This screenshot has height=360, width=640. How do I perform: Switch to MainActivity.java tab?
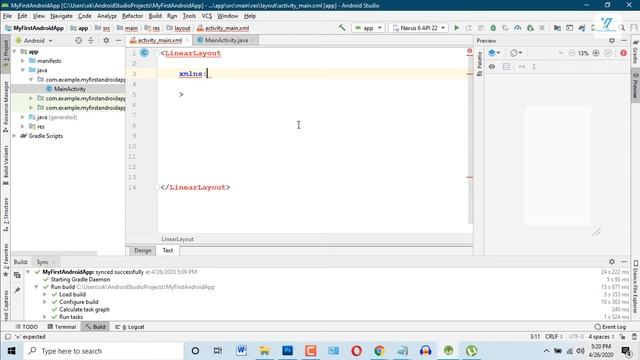226,40
